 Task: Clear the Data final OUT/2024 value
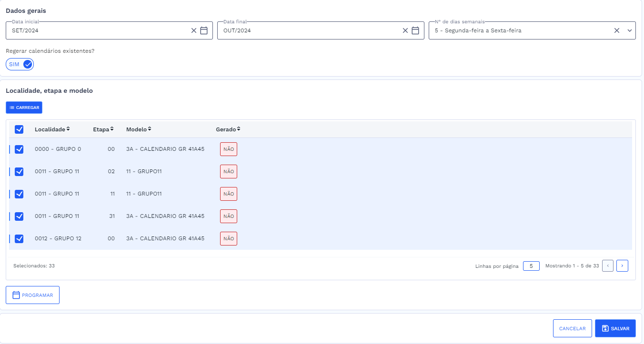click(405, 30)
